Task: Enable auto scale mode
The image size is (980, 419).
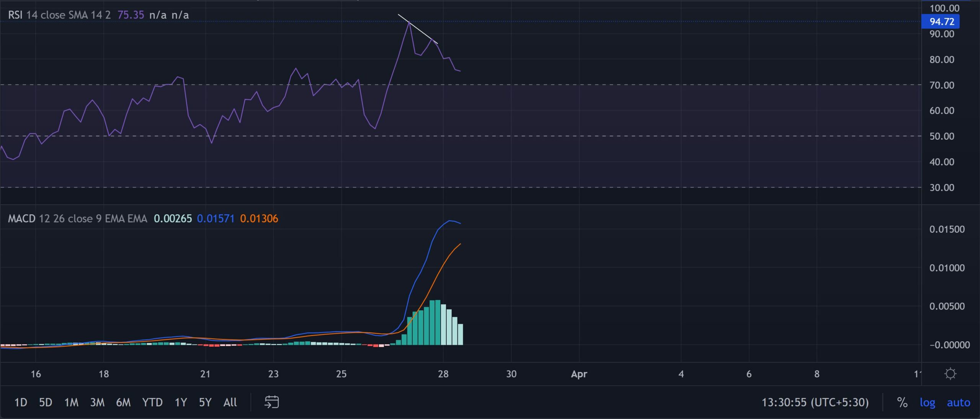Action: [959, 403]
